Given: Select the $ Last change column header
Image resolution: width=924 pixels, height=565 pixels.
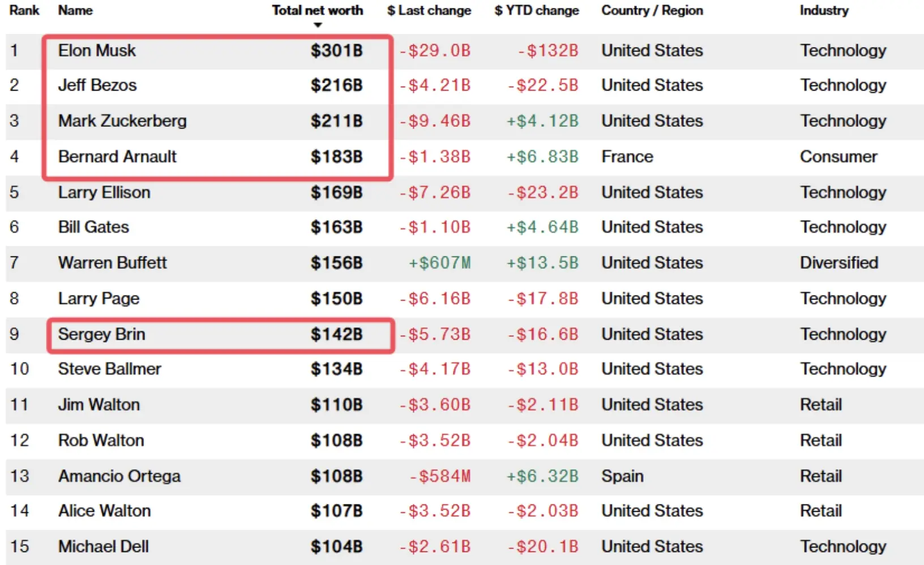Looking at the screenshot, I should click(429, 10).
